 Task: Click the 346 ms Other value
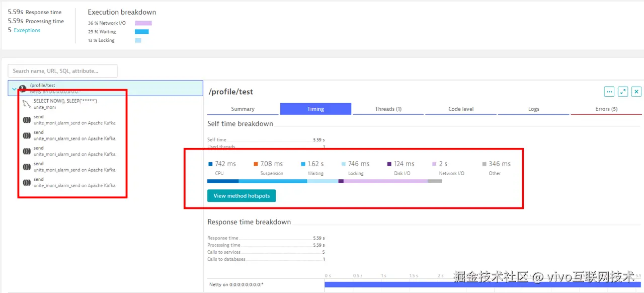tap(500, 164)
